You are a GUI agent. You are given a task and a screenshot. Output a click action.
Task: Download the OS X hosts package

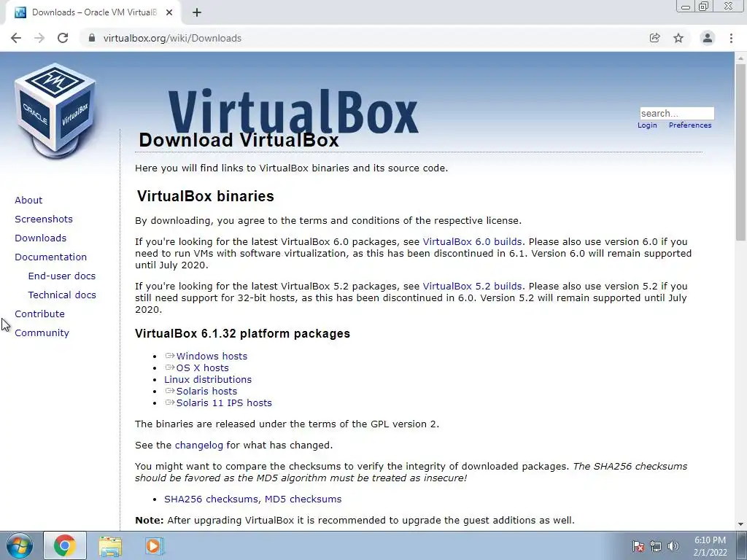click(x=203, y=368)
